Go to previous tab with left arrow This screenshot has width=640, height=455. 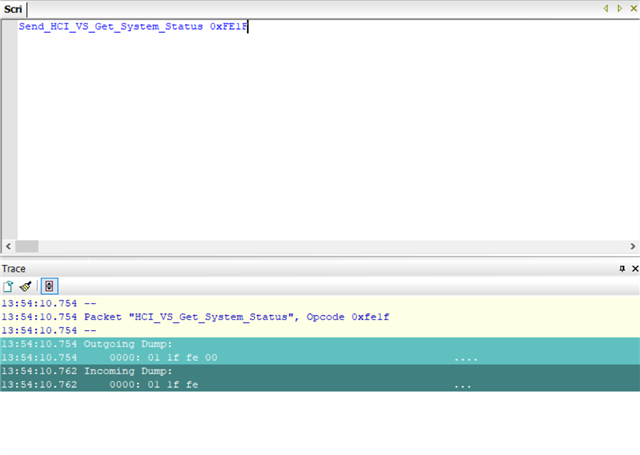point(606,9)
